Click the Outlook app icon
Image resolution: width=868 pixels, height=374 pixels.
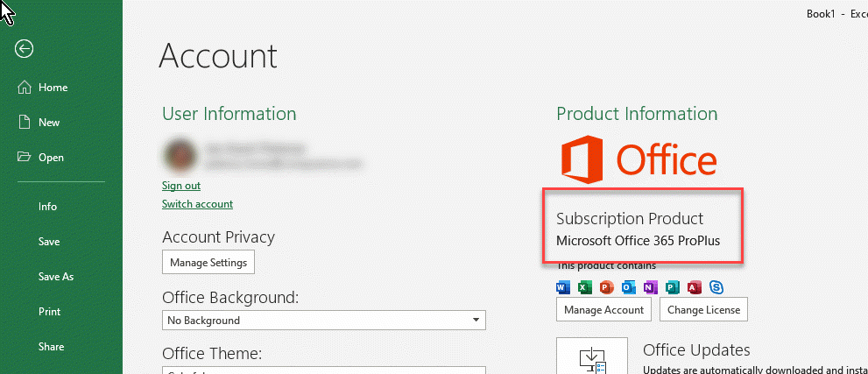tap(628, 287)
